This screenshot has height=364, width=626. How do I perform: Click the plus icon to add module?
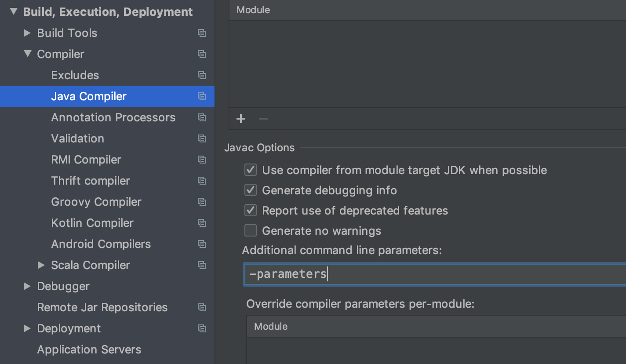click(241, 119)
